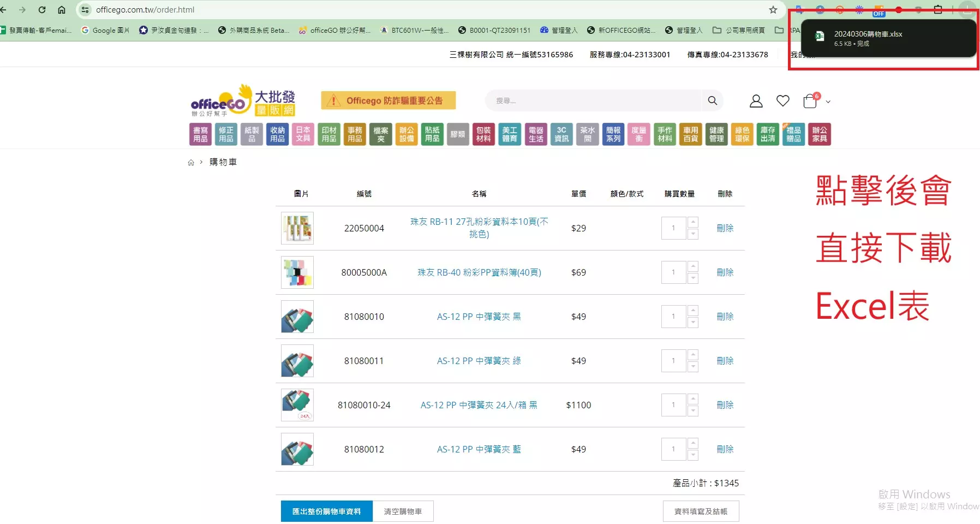The height and width of the screenshot is (524, 980).
Task: Open the 簡報系列 category tile
Action: tap(613, 134)
